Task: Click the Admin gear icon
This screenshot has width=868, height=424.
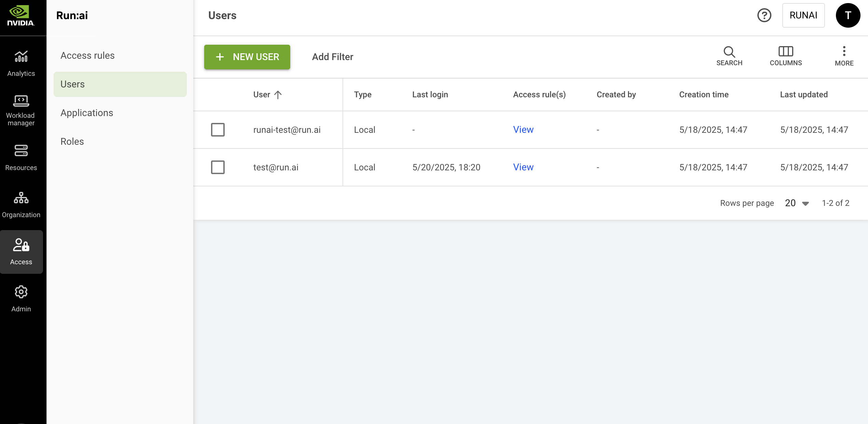Action: point(21,292)
